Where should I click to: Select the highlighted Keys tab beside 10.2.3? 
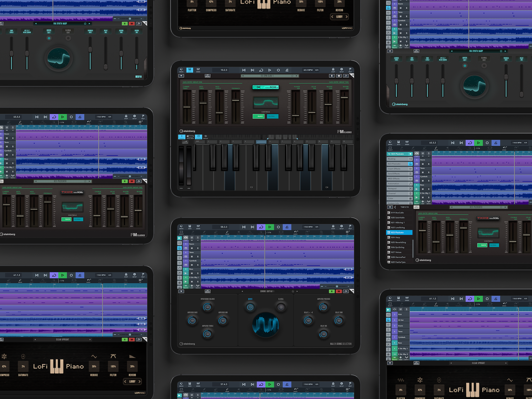190,70
